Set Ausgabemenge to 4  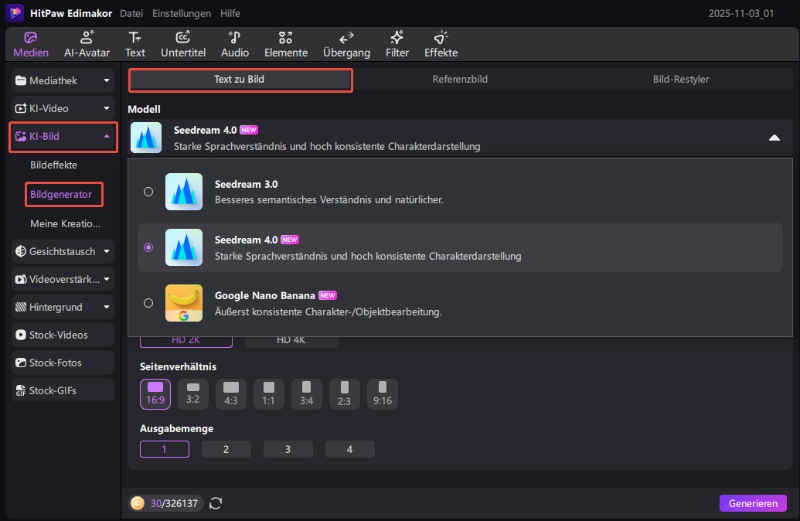[349, 449]
